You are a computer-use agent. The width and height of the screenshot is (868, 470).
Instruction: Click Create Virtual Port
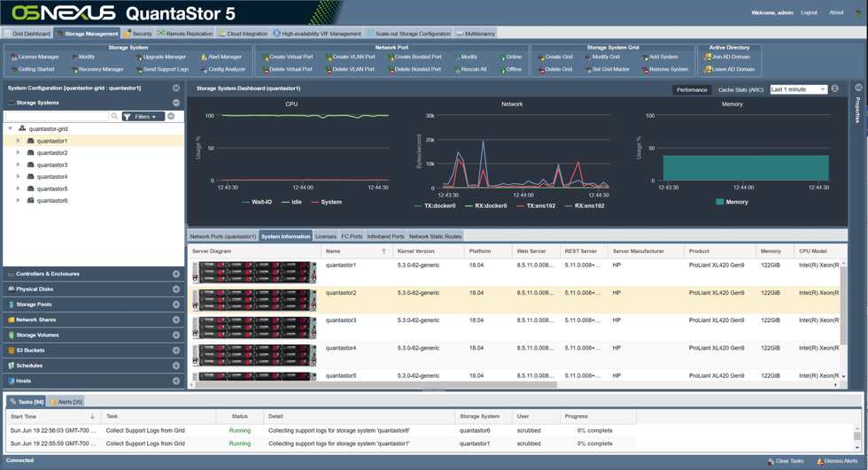(288, 57)
